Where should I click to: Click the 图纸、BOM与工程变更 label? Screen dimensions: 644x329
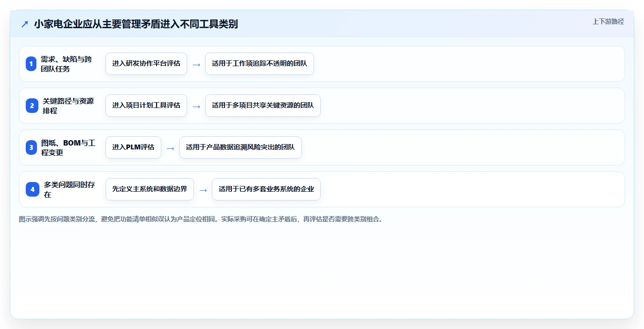pos(69,147)
